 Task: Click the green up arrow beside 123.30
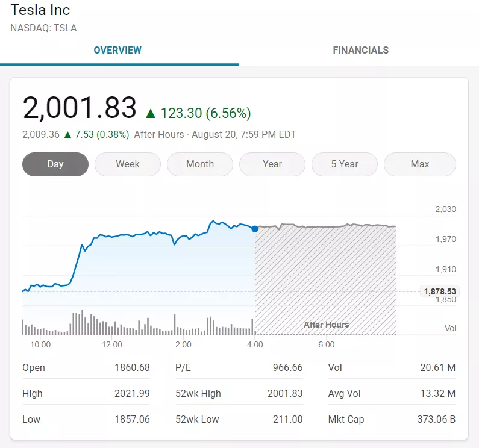(151, 113)
